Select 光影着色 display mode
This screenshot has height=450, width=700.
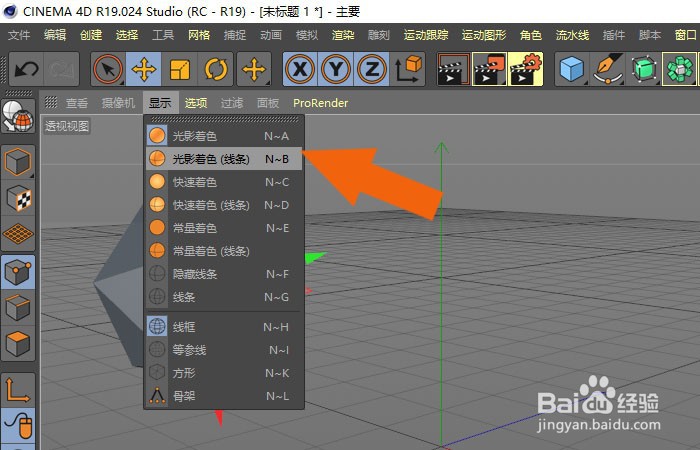click(x=224, y=136)
